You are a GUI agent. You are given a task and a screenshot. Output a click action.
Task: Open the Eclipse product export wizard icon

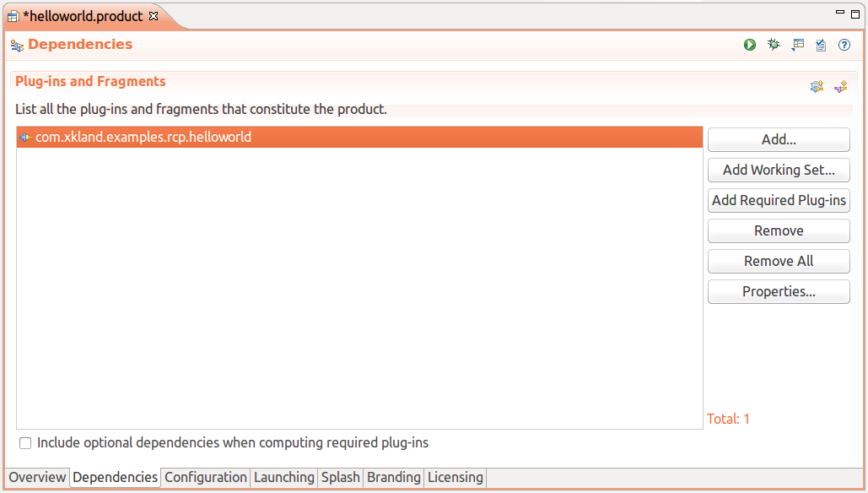tap(797, 45)
